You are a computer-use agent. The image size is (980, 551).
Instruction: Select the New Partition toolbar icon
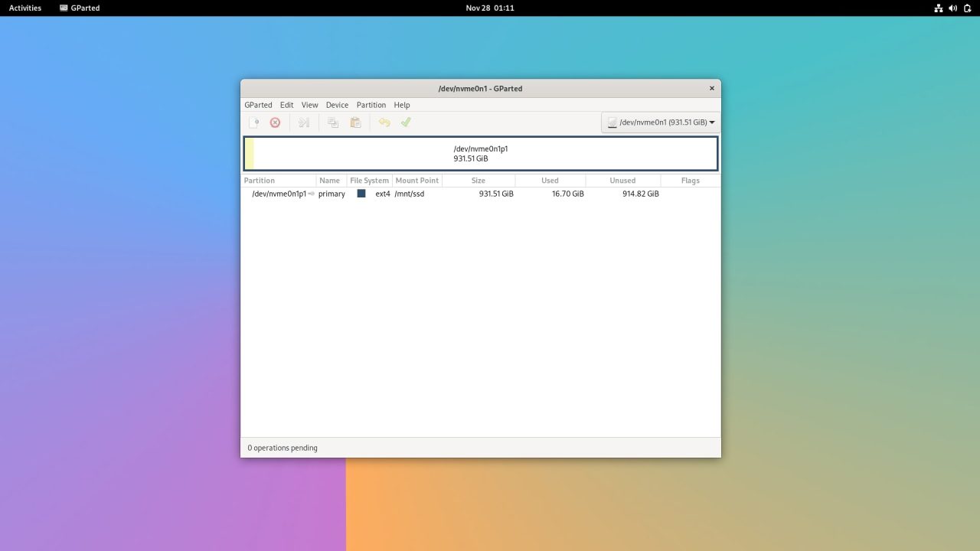[254, 122]
